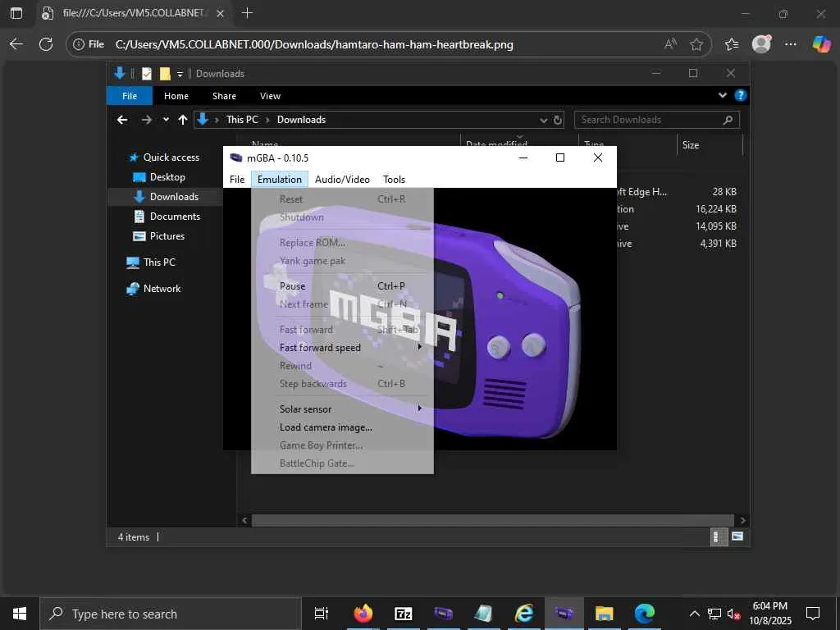Choose Pause in the Emulation menu

click(x=342, y=286)
